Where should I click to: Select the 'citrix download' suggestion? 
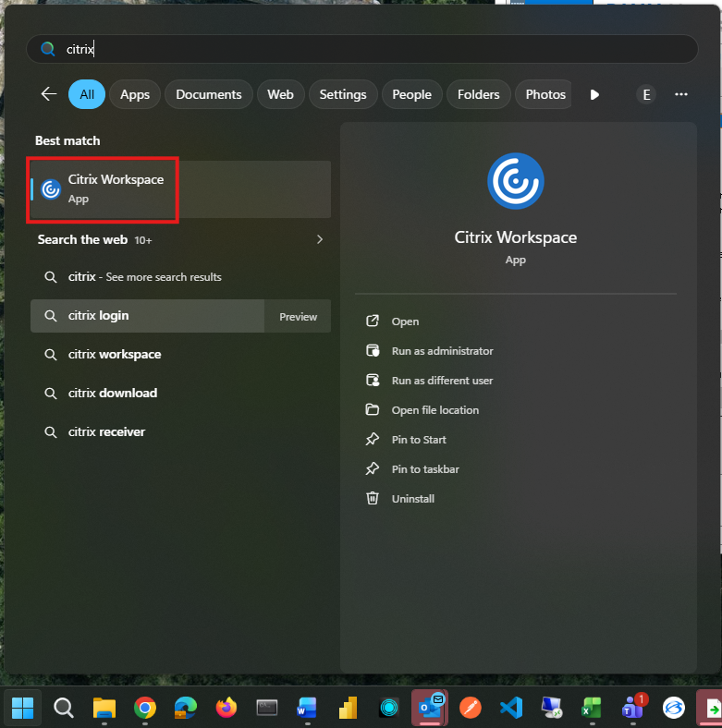click(180, 394)
